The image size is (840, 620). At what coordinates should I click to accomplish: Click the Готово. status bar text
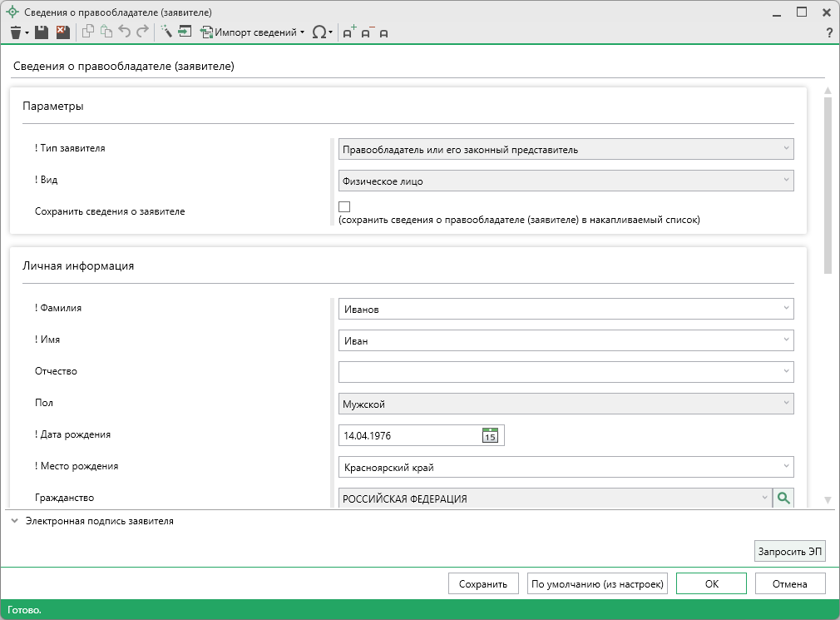[x=24, y=610]
